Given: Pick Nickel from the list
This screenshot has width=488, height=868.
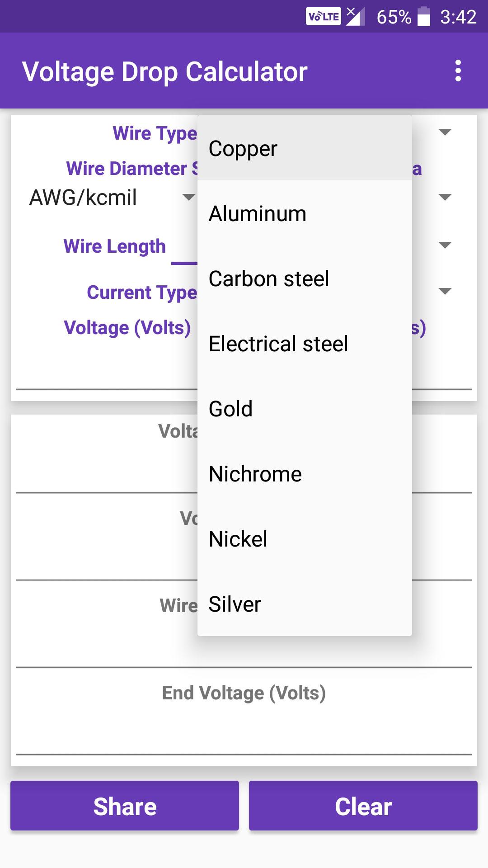Looking at the screenshot, I should coord(305,539).
